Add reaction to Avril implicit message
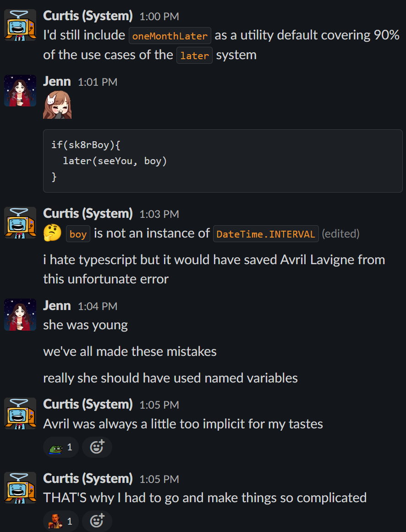406x532 pixels. point(97,447)
